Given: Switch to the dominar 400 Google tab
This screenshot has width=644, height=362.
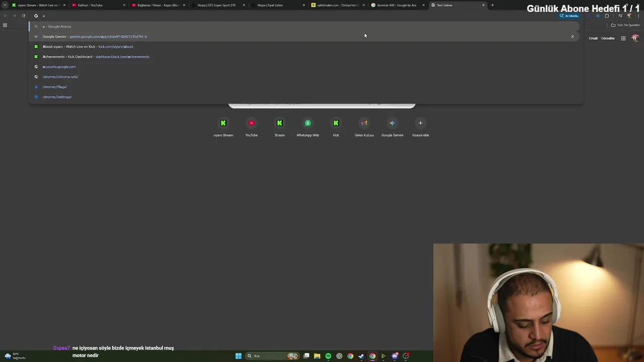Looking at the screenshot, I should tap(397, 5).
